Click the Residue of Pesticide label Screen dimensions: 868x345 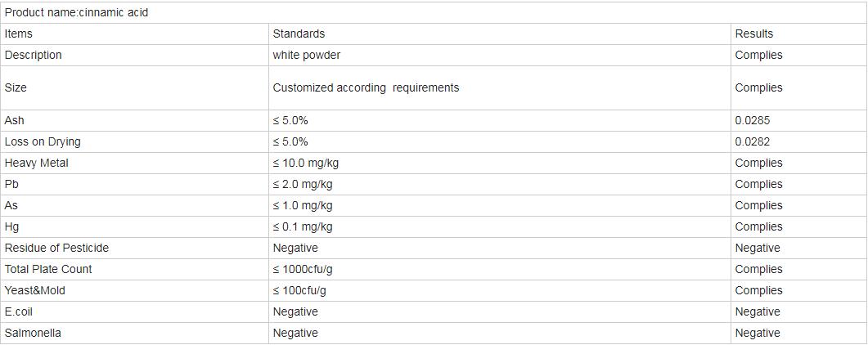(x=56, y=248)
